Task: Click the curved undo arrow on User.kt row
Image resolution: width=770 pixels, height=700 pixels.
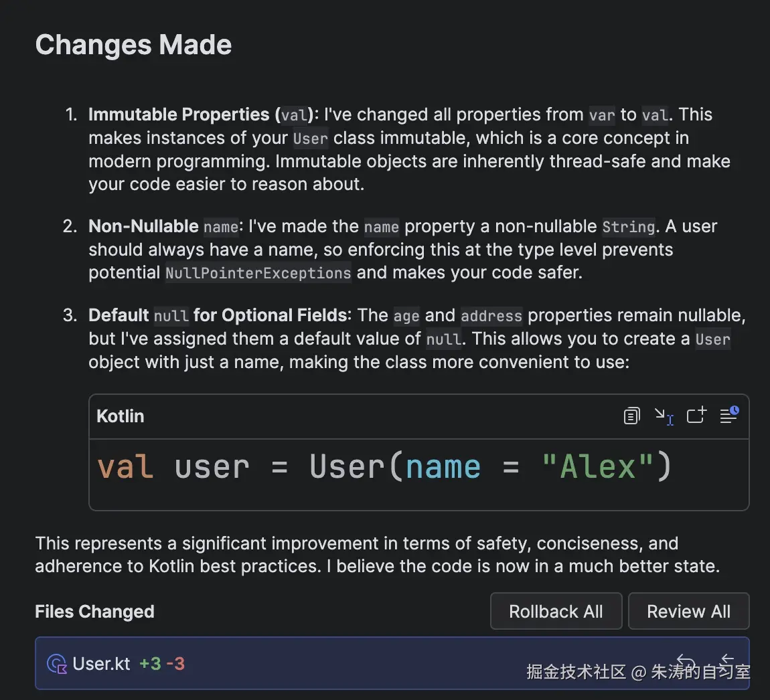Action: (686, 661)
